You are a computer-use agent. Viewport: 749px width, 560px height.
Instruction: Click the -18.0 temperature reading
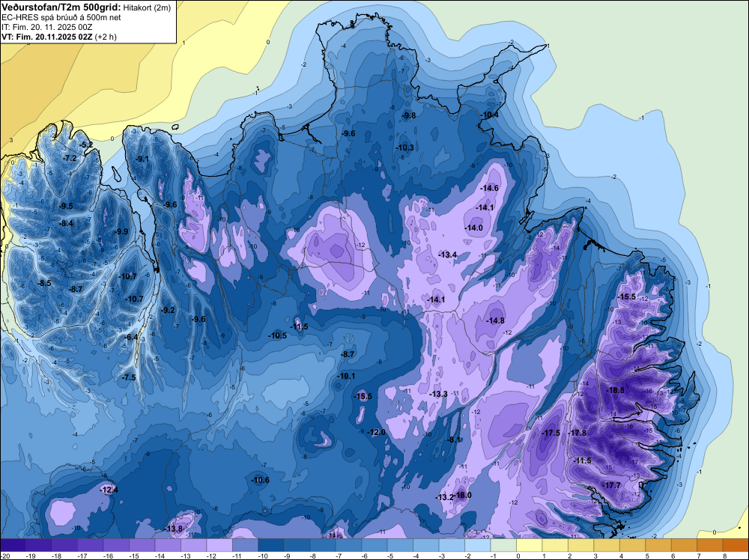pos(463,495)
